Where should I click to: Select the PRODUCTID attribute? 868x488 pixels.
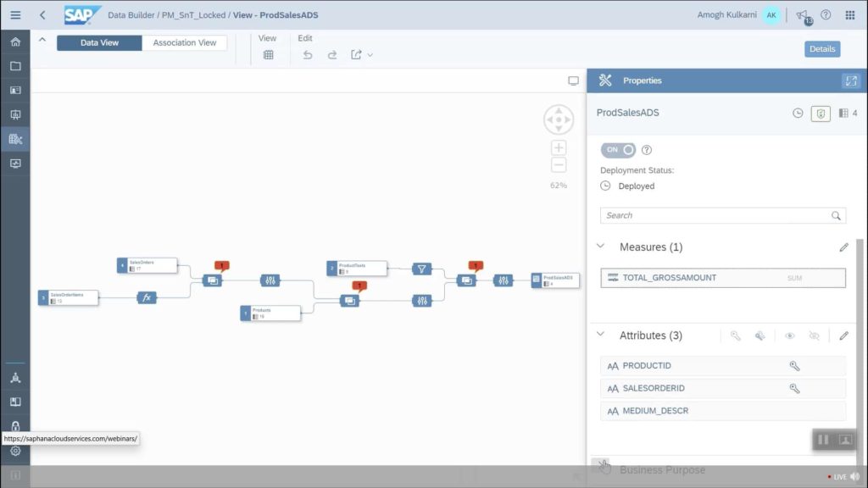pyautogui.click(x=723, y=366)
